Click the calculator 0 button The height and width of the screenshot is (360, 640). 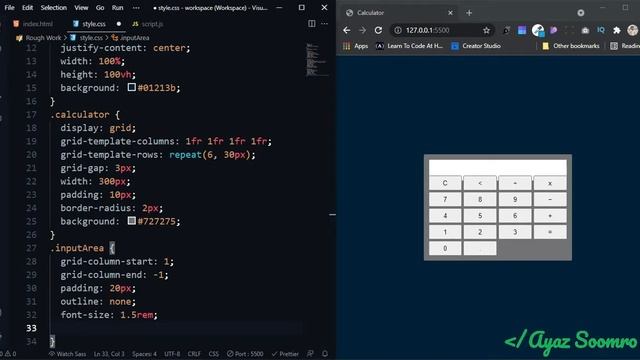click(x=445, y=248)
